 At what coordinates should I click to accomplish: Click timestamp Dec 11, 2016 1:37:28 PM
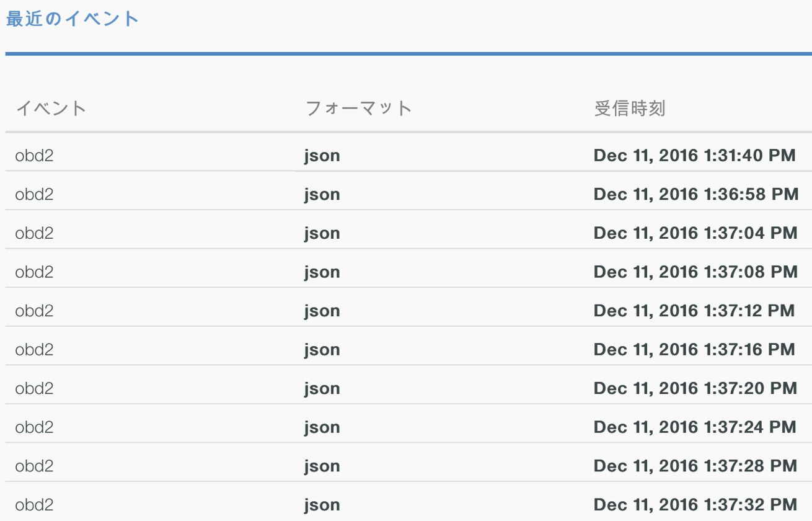[x=695, y=466]
